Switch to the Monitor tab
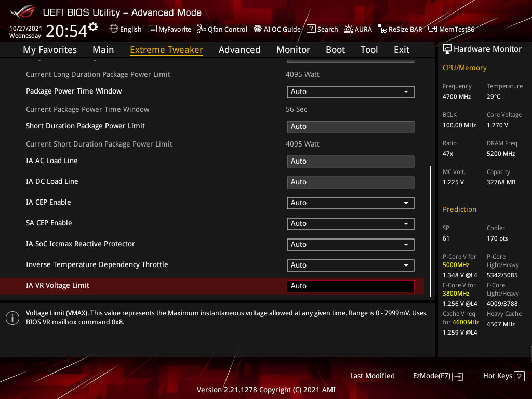The width and height of the screenshot is (532, 399). coord(293,50)
